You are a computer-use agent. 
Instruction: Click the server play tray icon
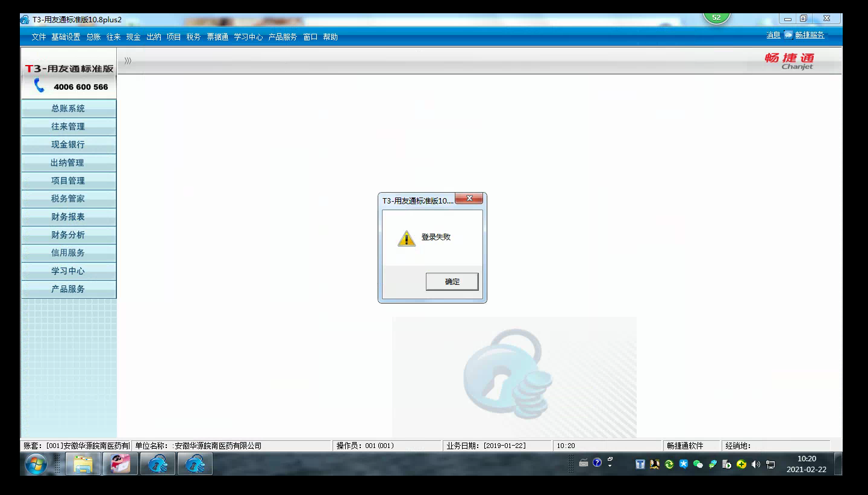coord(727,464)
